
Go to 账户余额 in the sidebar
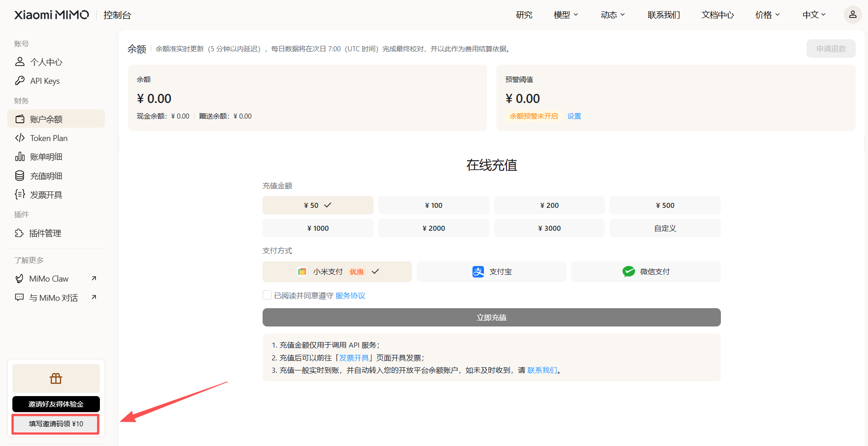tap(56, 119)
